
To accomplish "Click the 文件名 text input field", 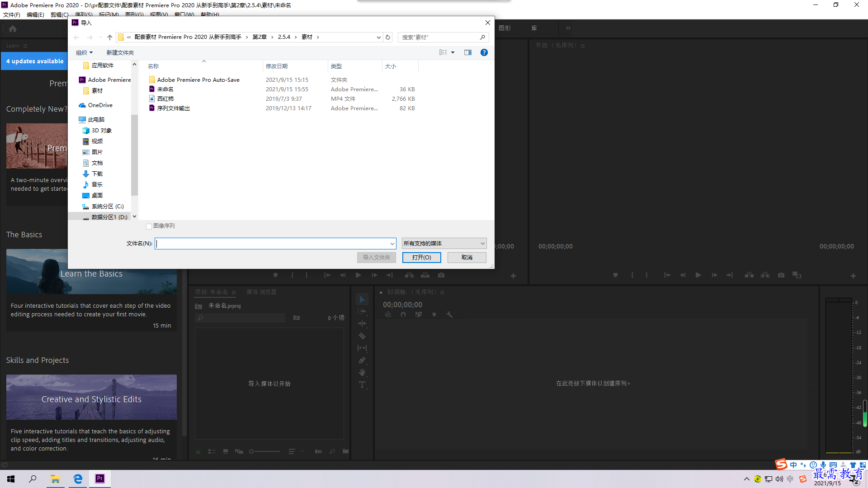I will click(x=272, y=244).
